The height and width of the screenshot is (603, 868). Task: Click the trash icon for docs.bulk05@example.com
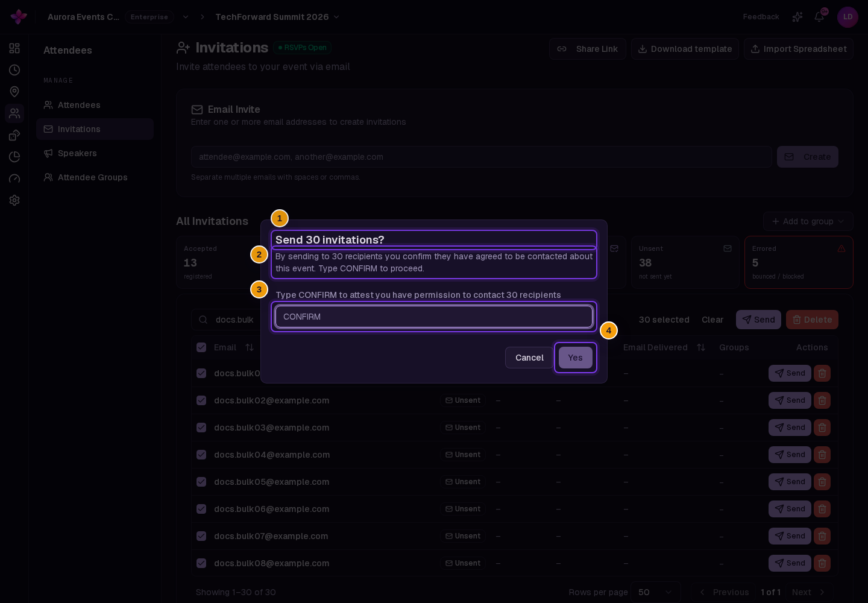(x=822, y=482)
